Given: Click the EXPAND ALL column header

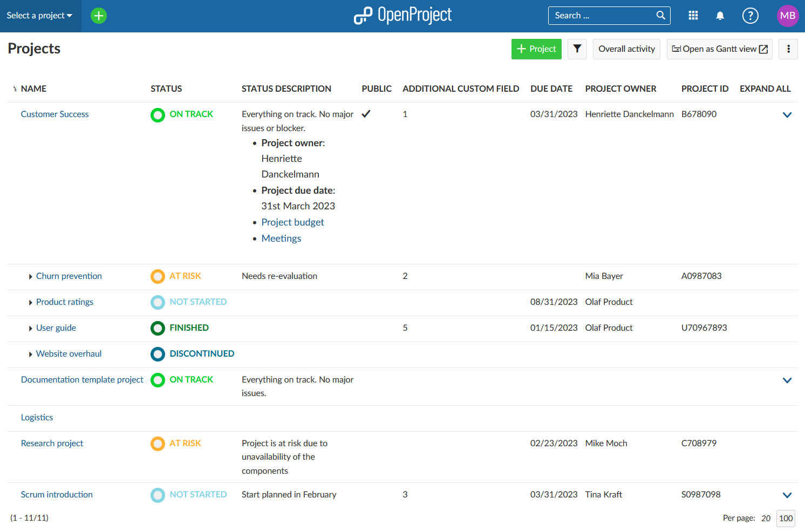Looking at the screenshot, I should click(765, 89).
